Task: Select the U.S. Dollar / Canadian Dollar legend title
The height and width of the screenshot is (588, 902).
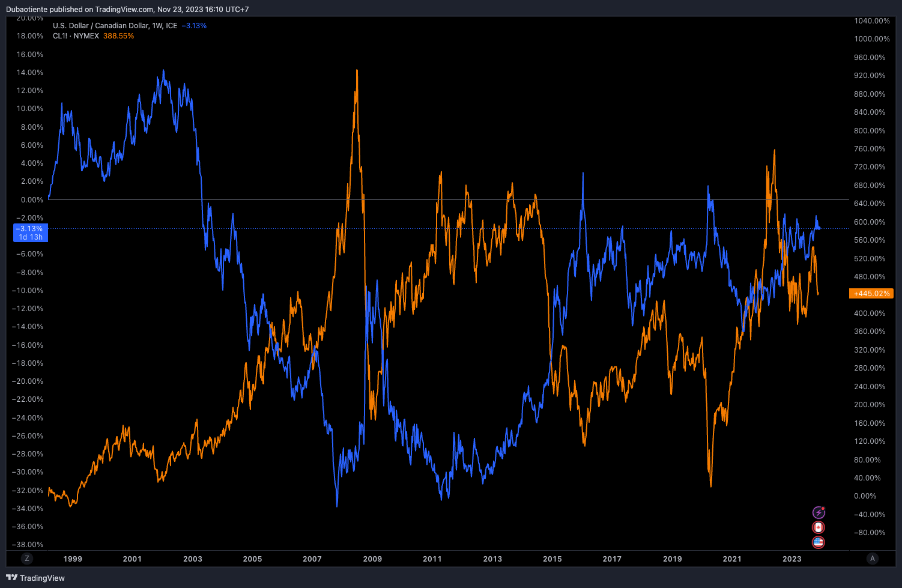Action: (115, 26)
